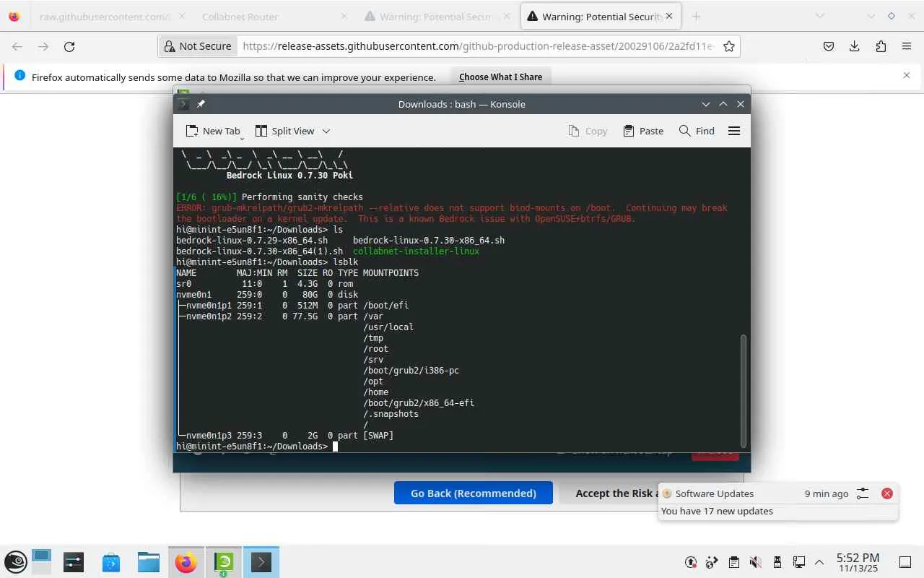Click '/boot/grub2/x86_64-efi' mountpoint text
924x578 pixels.
[419, 402]
